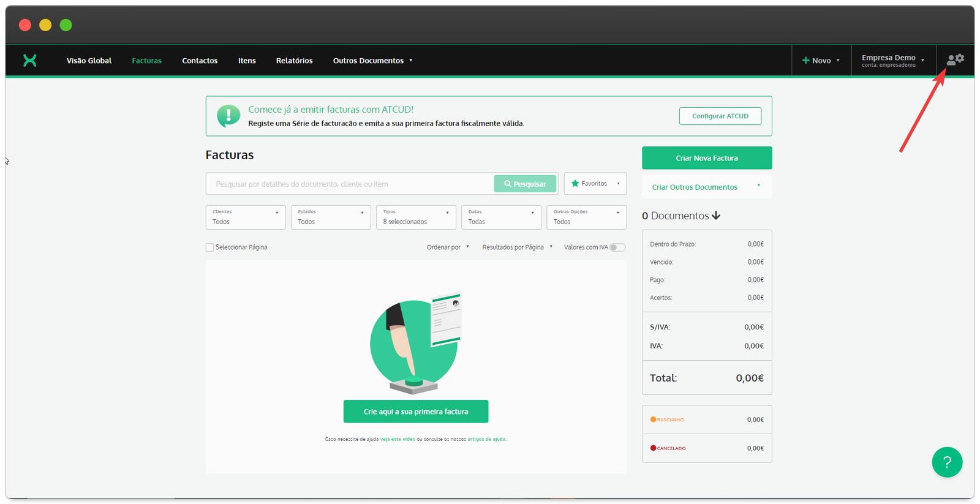Follow the 'veja este vídeo' help link
This screenshot has width=980, height=504.
point(398,439)
